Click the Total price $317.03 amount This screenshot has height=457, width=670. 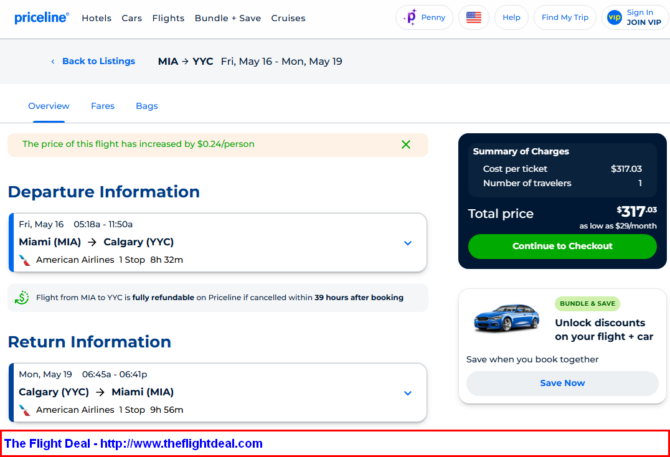click(x=637, y=211)
